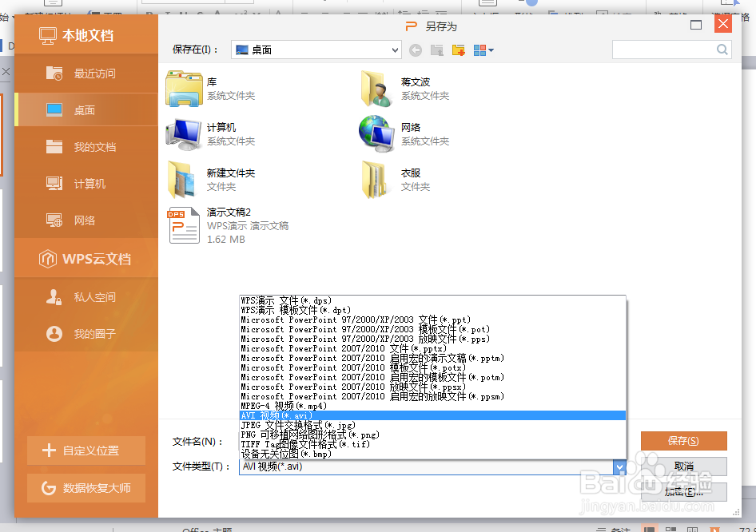Open 私人空间 cloud space
Image resolution: width=756 pixels, height=532 pixels.
tap(86, 297)
